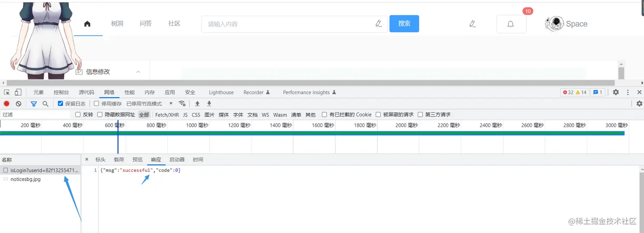Switch to 控制台 Console tab

pyautogui.click(x=61, y=92)
